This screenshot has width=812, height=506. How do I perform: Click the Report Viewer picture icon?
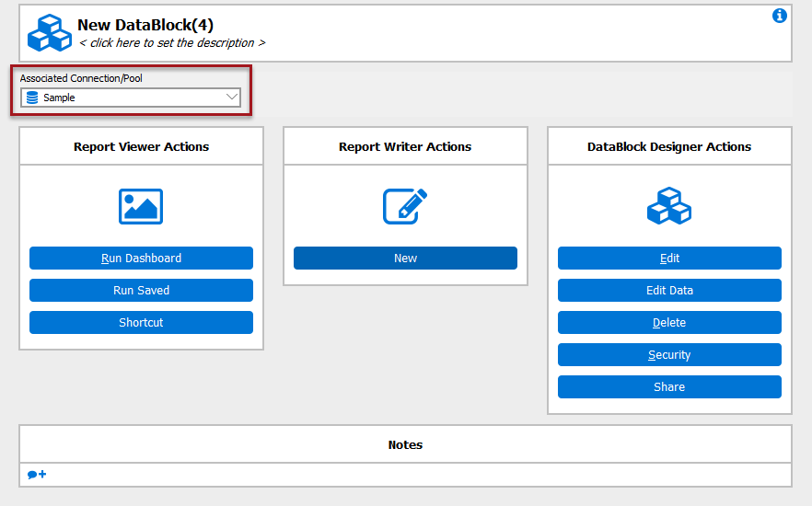pyautogui.click(x=141, y=206)
